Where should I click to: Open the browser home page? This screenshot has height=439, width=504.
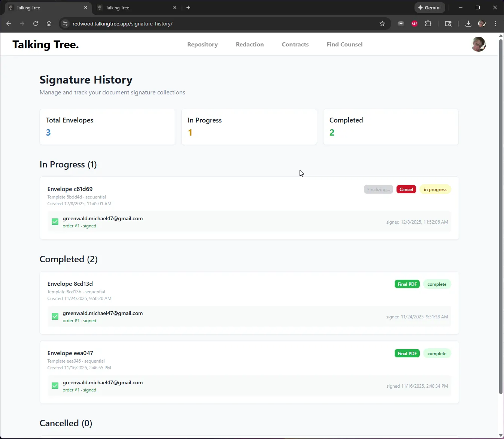tap(49, 24)
